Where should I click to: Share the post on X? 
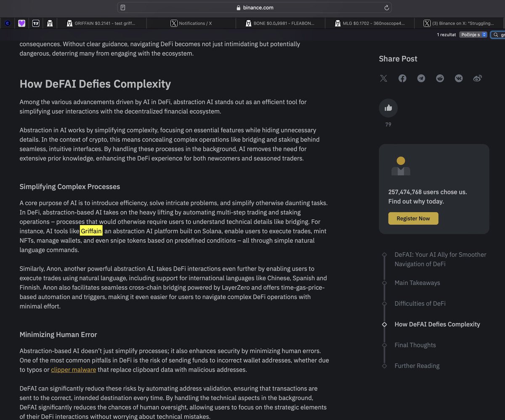(383, 78)
